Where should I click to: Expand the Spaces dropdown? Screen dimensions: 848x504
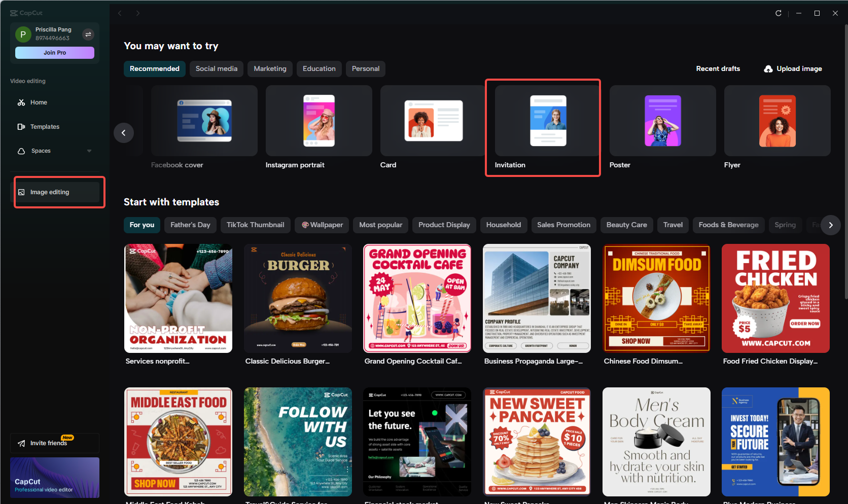89,151
